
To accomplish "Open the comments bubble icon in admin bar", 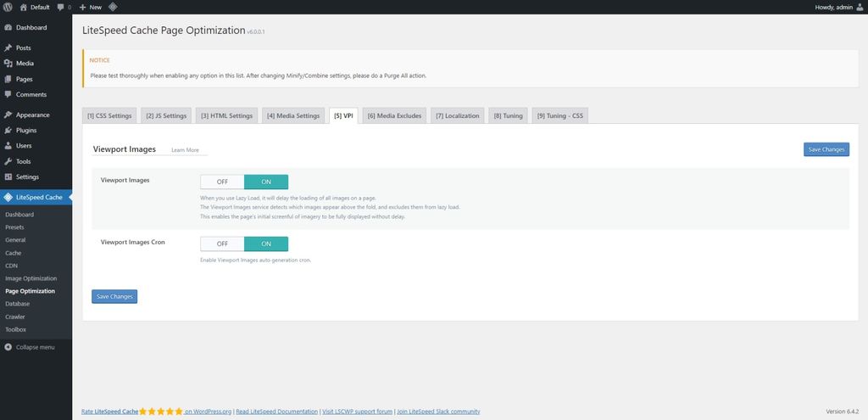I will pyautogui.click(x=61, y=7).
